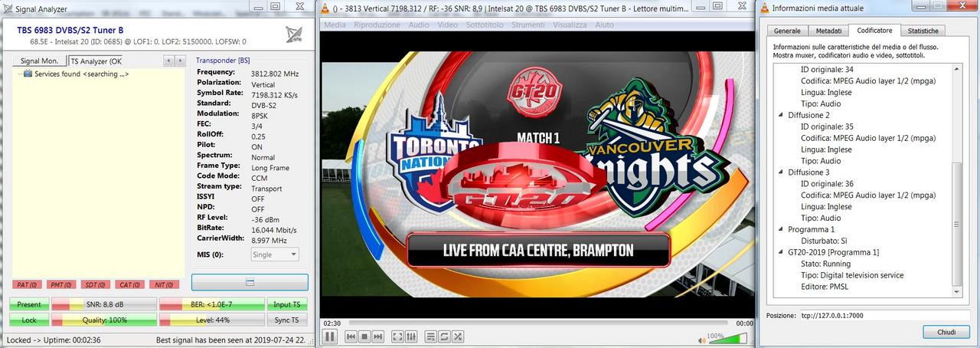The image size is (980, 348).
Task: Click the Services found TV icon
Action: [28, 74]
